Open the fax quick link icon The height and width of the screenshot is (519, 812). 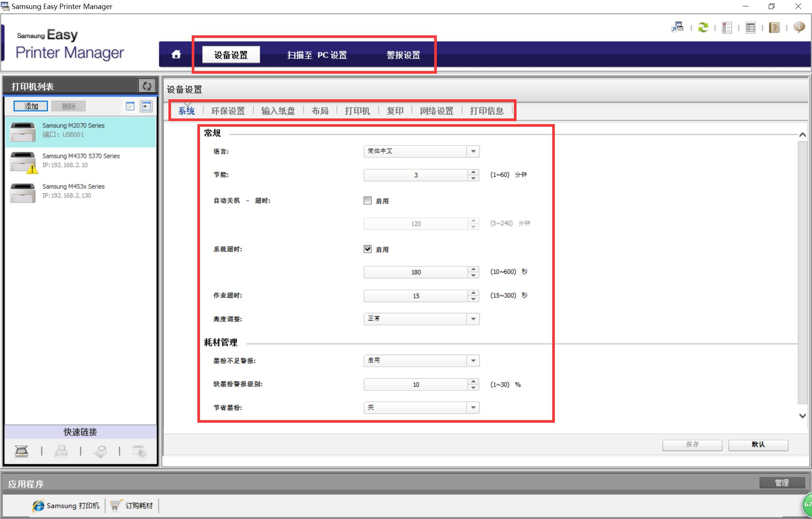coord(61,451)
